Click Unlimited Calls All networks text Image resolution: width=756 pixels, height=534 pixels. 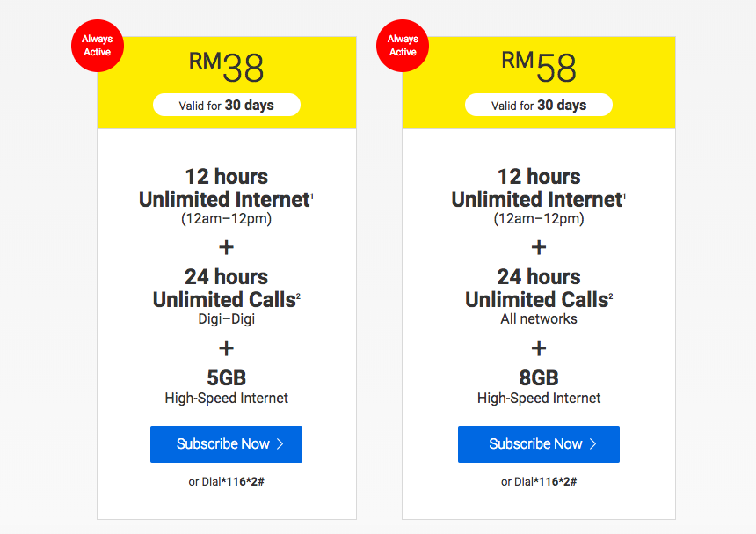(539, 296)
